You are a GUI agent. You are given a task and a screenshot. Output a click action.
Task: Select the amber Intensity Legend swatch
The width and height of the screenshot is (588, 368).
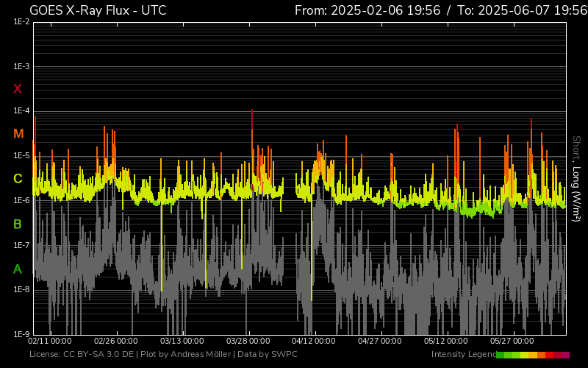click(x=533, y=355)
